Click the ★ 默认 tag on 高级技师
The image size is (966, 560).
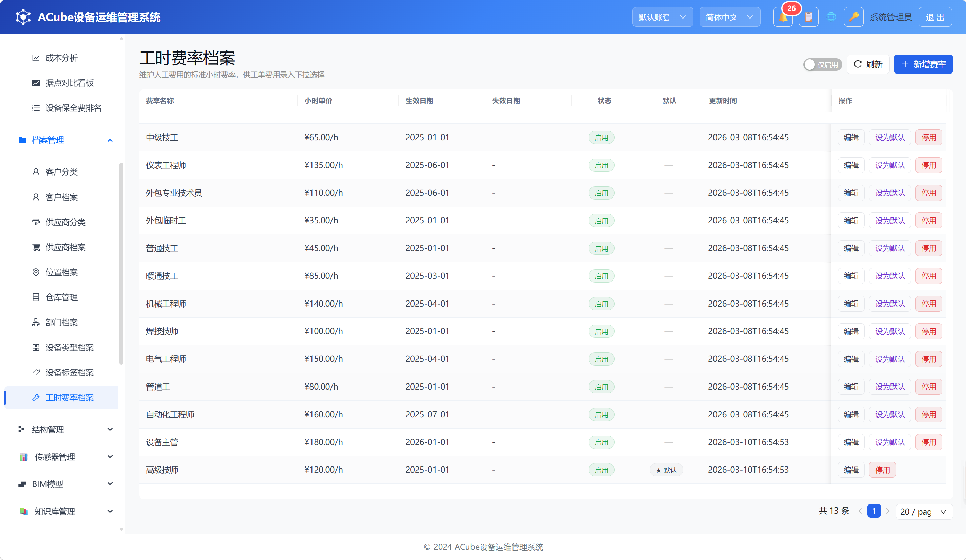coord(666,470)
